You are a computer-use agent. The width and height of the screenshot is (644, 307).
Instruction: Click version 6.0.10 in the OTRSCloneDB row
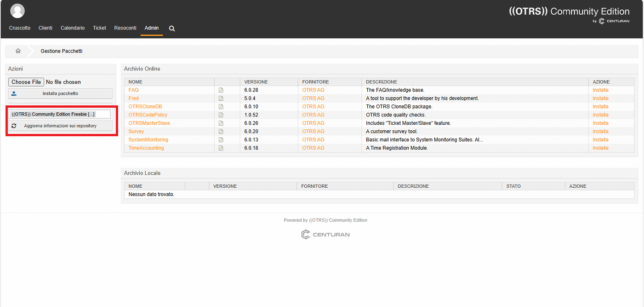point(251,107)
